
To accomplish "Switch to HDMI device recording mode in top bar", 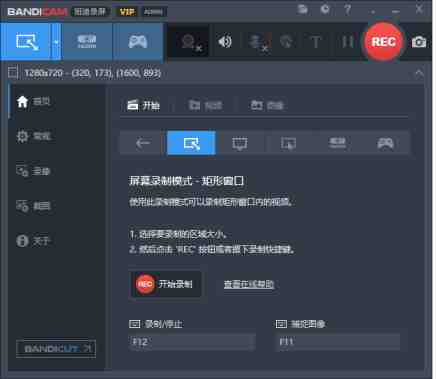I will [x=87, y=42].
